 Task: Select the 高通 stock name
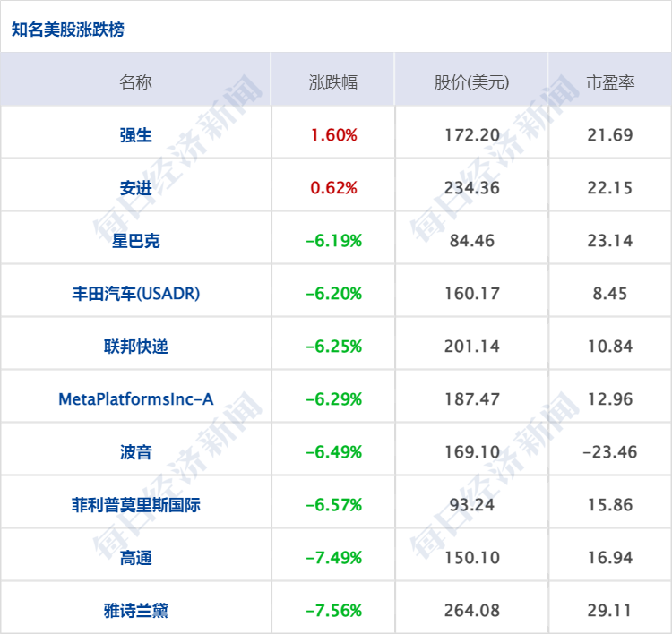click(x=136, y=558)
